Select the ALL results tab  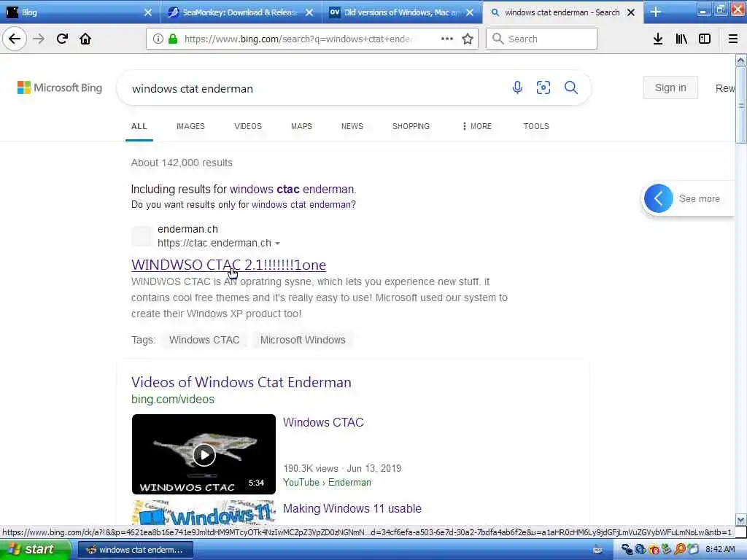(139, 126)
